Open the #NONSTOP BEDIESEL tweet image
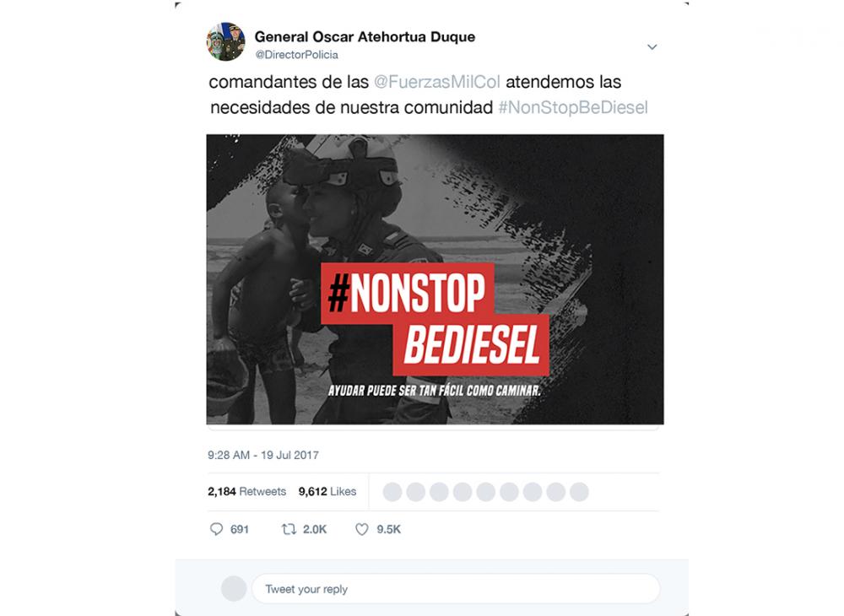Viewport: 844px width, 616px height. (x=435, y=279)
